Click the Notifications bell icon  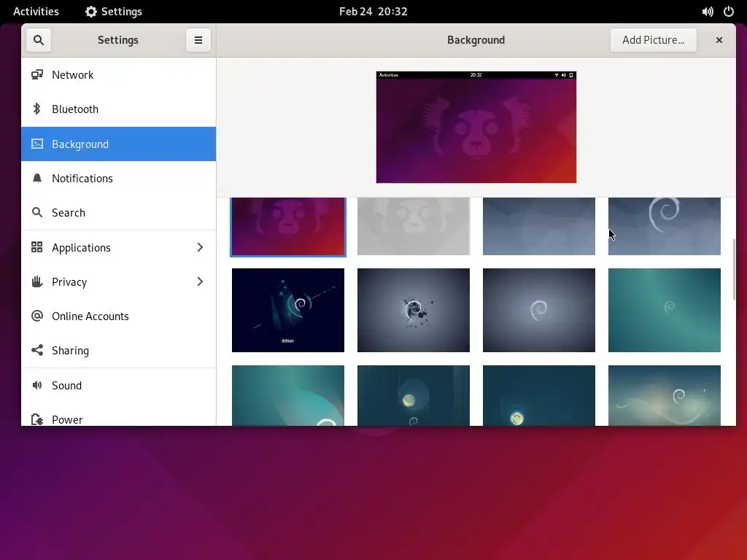(37, 178)
